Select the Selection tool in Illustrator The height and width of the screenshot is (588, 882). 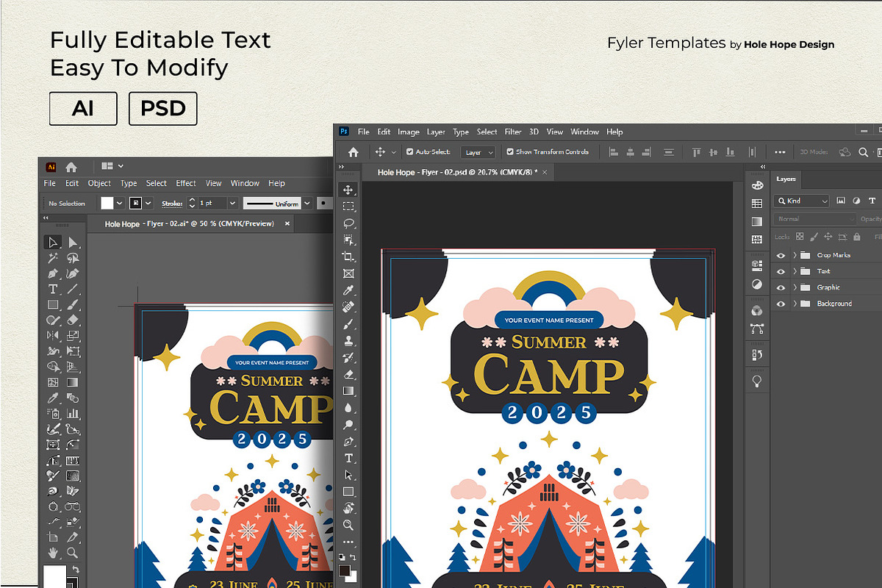(53, 243)
